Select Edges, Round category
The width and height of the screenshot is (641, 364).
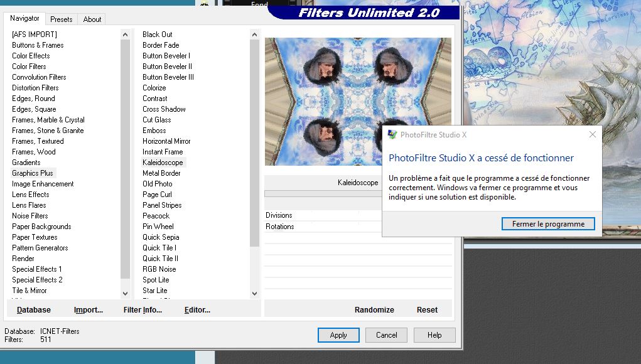(x=33, y=99)
